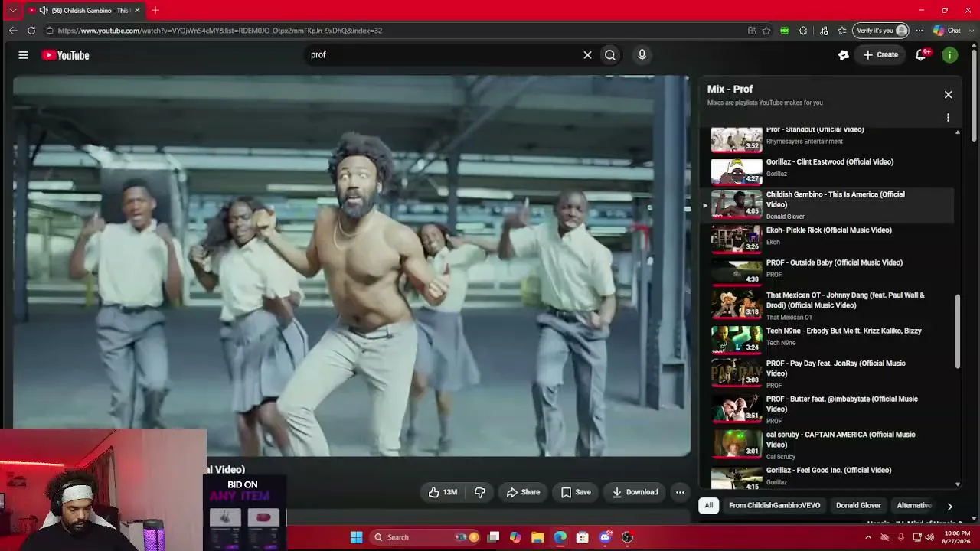
Task: Click the Create button
Action: pyautogui.click(x=880, y=55)
